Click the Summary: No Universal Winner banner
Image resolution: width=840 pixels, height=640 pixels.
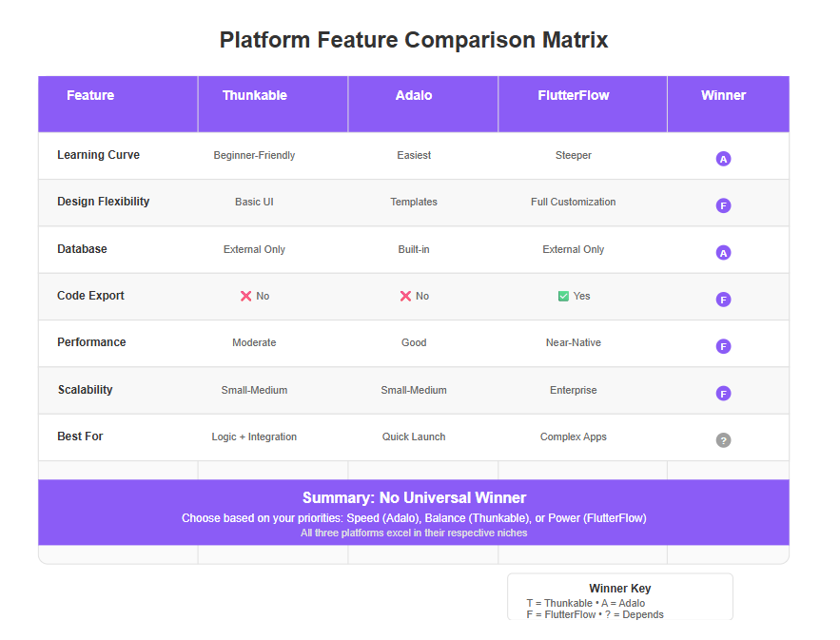[x=414, y=513]
